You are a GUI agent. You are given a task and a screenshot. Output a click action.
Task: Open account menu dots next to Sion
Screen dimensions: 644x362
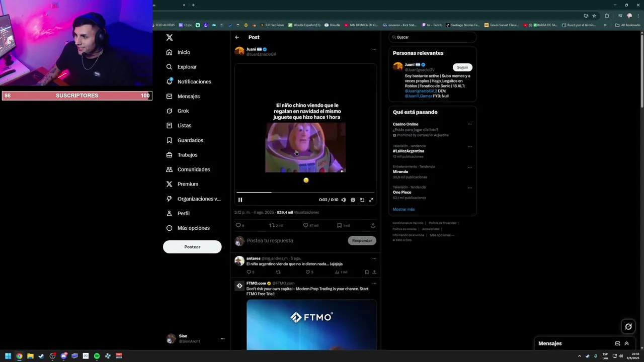[x=222, y=339]
